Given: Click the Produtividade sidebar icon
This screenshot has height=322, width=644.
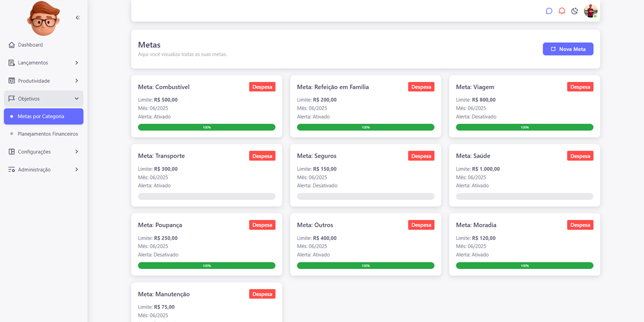Looking at the screenshot, I should [11, 81].
